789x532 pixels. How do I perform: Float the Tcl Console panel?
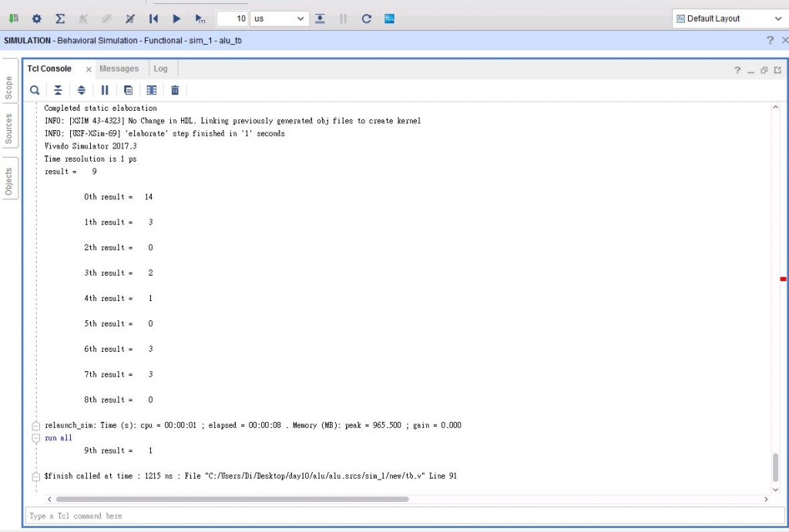tap(764, 70)
